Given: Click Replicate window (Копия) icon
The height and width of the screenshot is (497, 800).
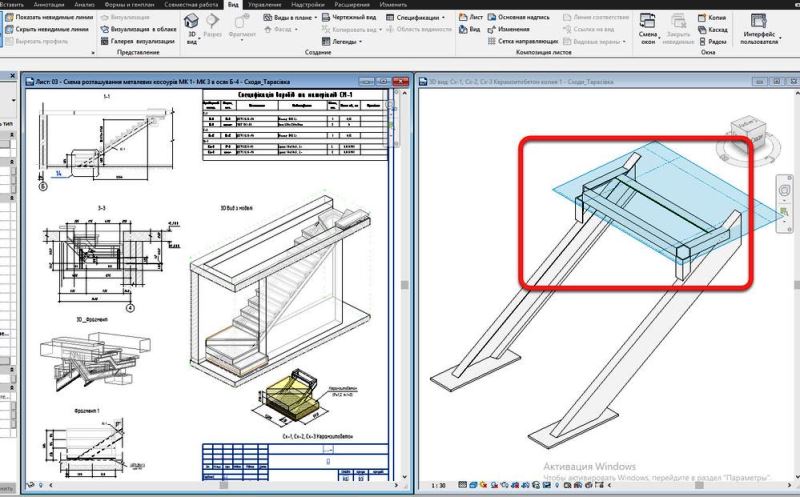Looking at the screenshot, I should [x=703, y=17].
